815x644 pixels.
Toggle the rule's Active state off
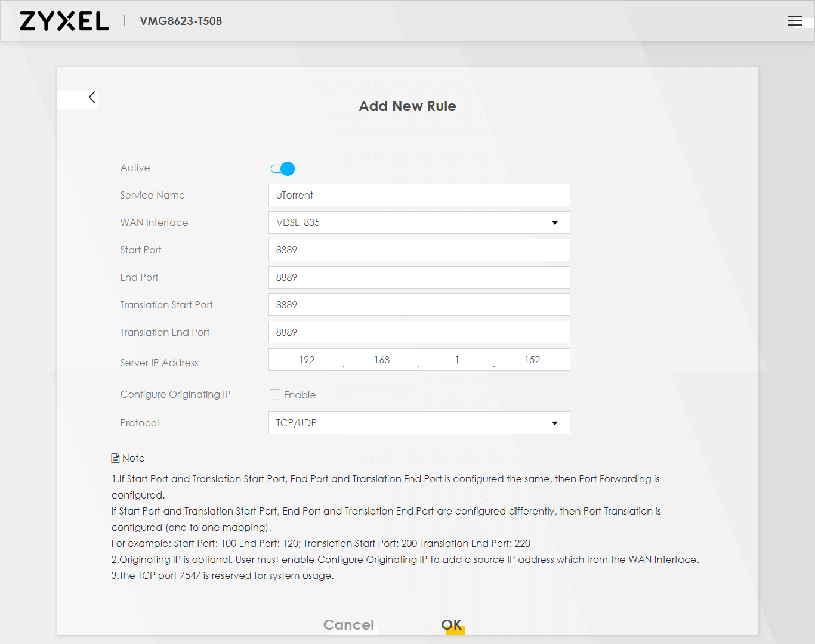[x=282, y=169]
